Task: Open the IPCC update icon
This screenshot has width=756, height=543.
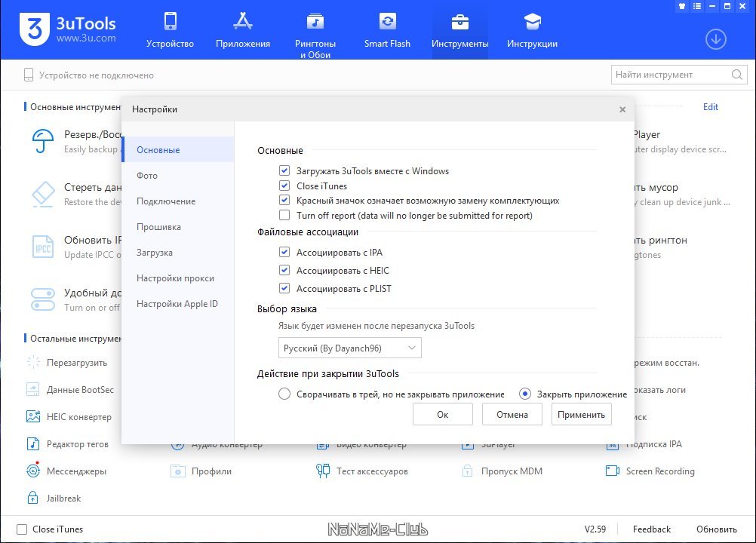Action: 42,247
